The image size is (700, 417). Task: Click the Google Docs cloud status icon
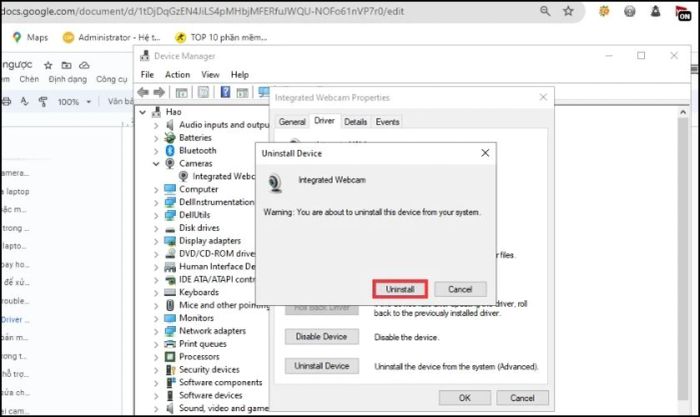point(84,66)
